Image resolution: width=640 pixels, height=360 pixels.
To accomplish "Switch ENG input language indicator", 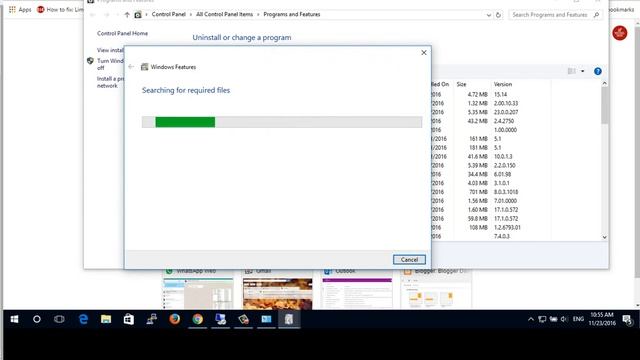I will pos(578,319).
